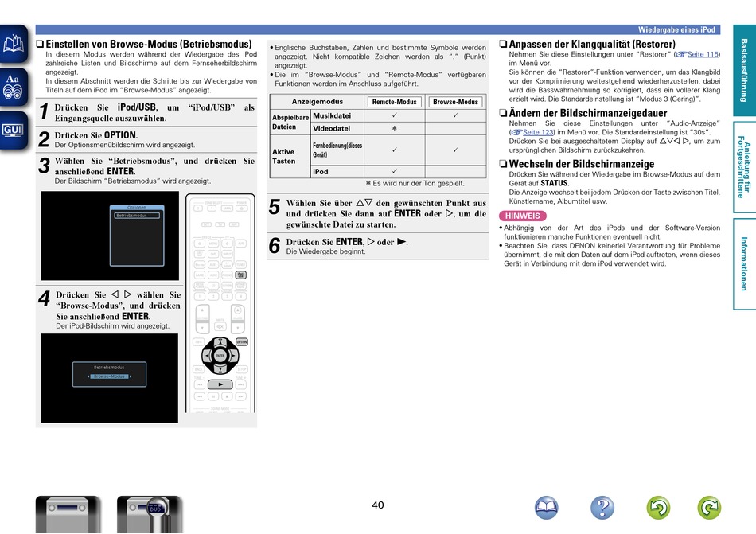Viewport: 756px width, 534px height.
Task: Switch to Anleitung für Fortgeschrittene tab
Action: click(x=744, y=167)
